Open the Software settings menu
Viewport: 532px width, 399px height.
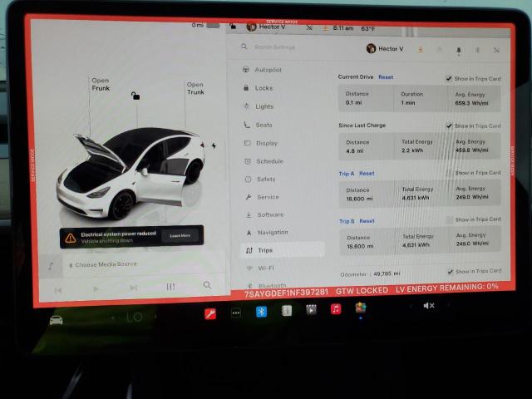264,214
